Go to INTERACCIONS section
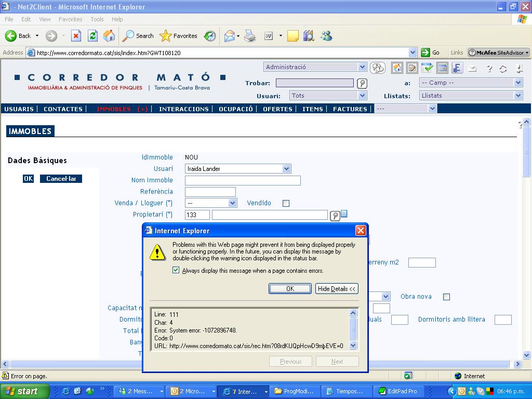The height and width of the screenshot is (399, 532). click(184, 109)
